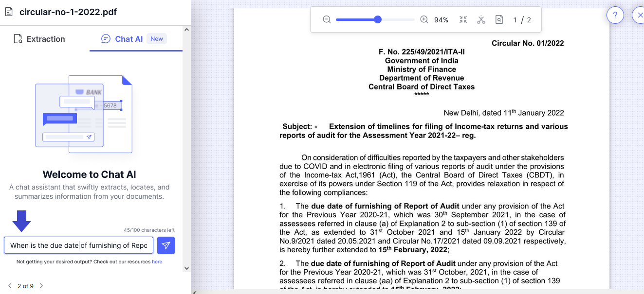Image resolution: width=644 pixels, height=294 pixels.
Task: Click '45/100 characters left' counter
Action: (x=149, y=230)
